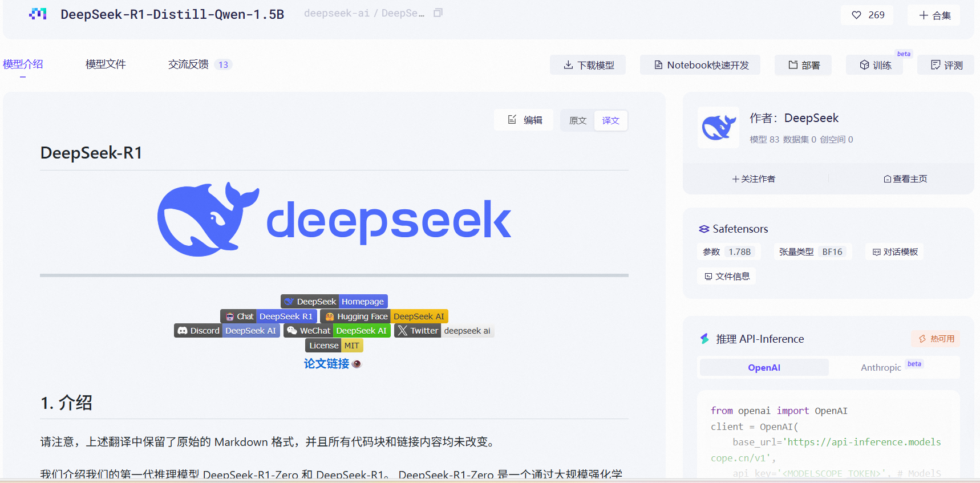
Task: Click the ModelScope logo icon
Action: pos(38,14)
